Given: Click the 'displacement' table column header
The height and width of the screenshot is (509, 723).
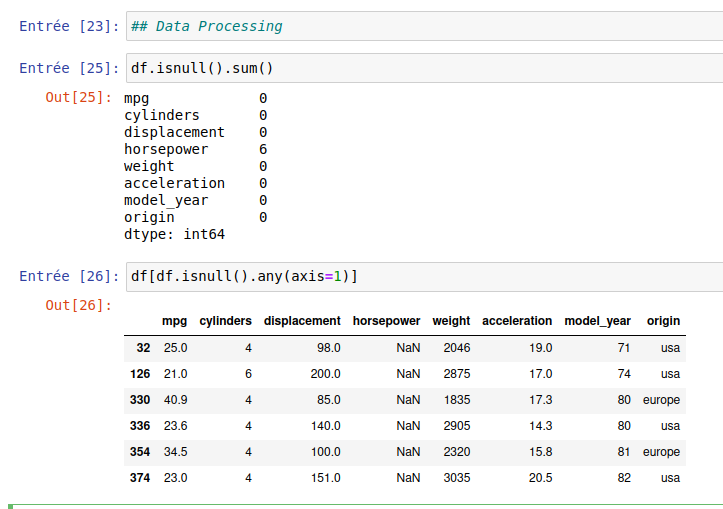Looking at the screenshot, I should click(x=302, y=321).
